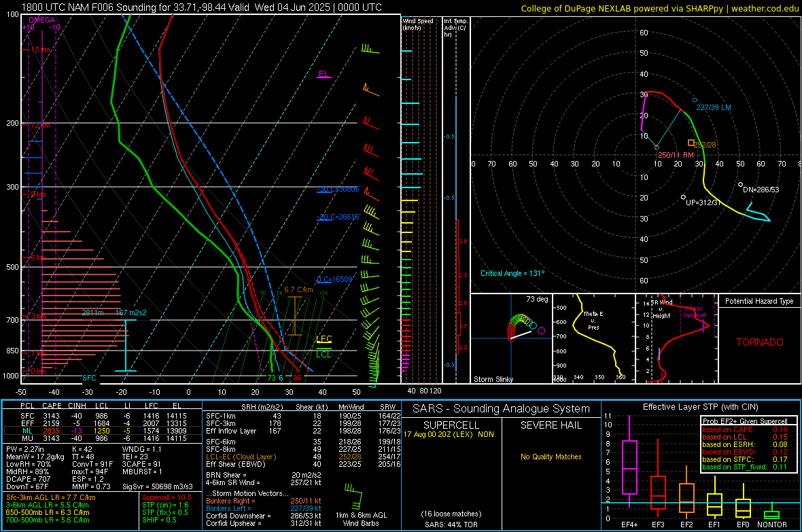Screen dimensions: 802x532
Task: Click the SFC-1km SRH row
Action: [x=303, y=416]
